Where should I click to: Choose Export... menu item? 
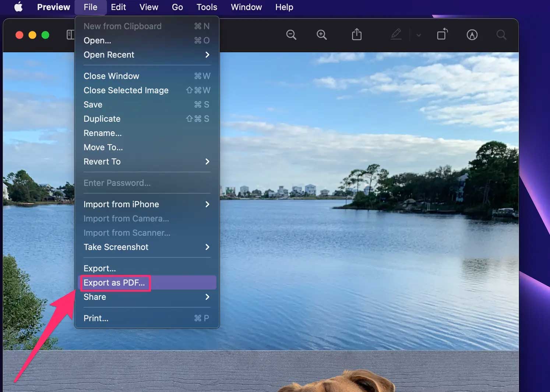click(147, 268)
